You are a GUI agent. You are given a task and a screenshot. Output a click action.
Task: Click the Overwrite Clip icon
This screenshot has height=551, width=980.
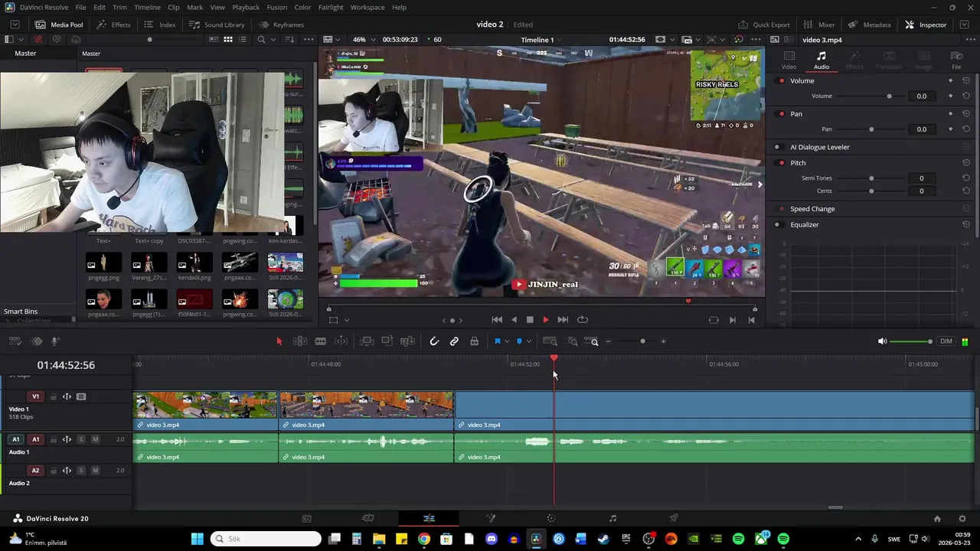387,341
